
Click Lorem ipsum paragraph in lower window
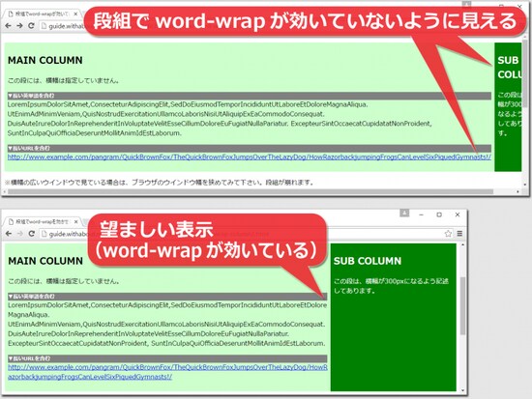tap(167, 324)
